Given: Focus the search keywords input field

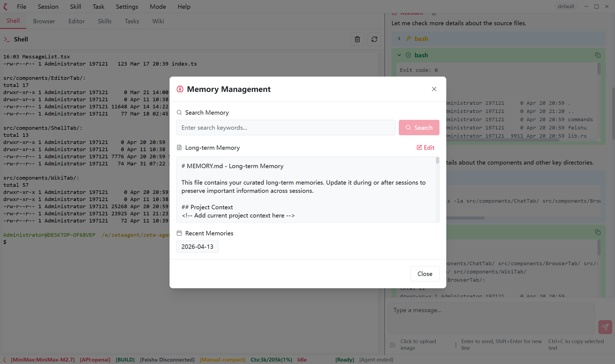Looking at the screenshot, I should click(285, 127).
